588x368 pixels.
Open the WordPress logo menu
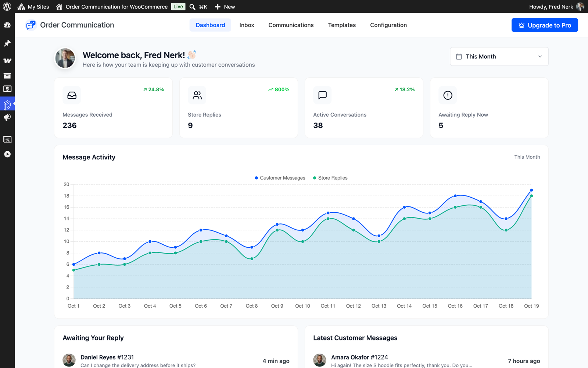click(7, 7)
